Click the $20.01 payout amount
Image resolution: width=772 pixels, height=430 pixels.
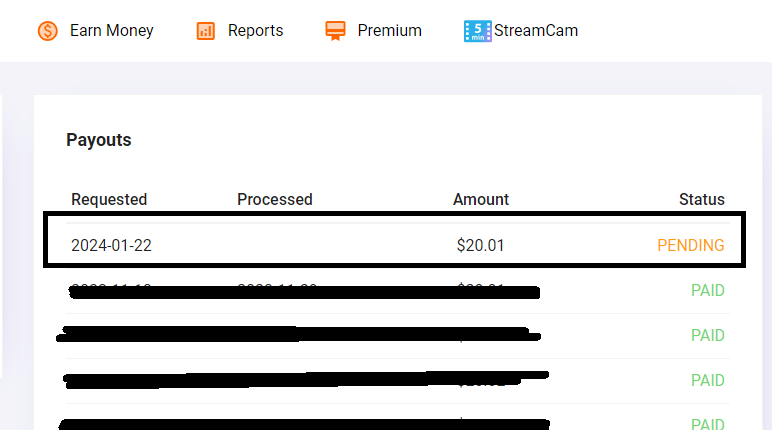(480, 245)
